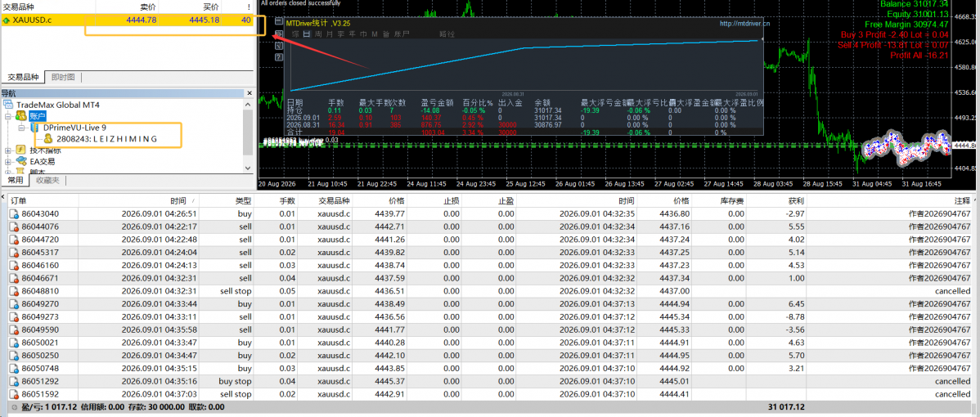Click the user icon beside account 2808243

(49, 138)
